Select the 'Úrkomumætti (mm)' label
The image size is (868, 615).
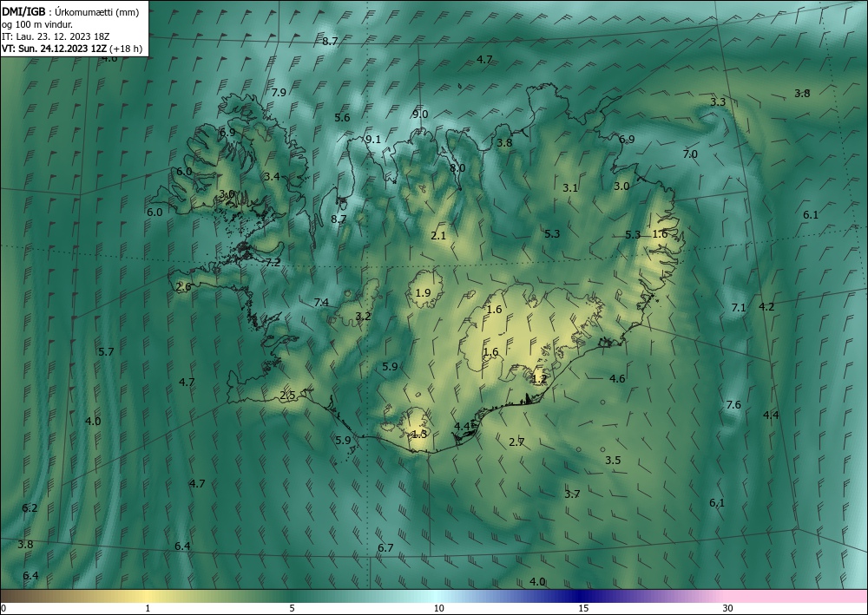(x=96, y=13)
